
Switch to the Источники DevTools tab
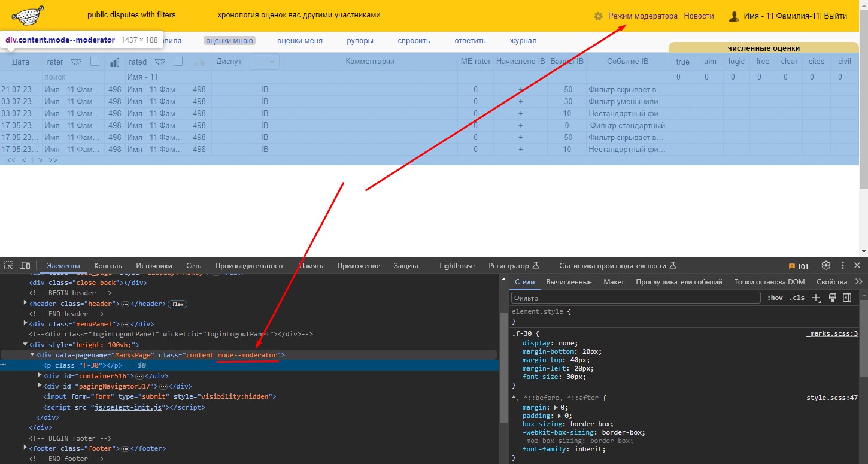pyautogui.click(x=154, y=266)
